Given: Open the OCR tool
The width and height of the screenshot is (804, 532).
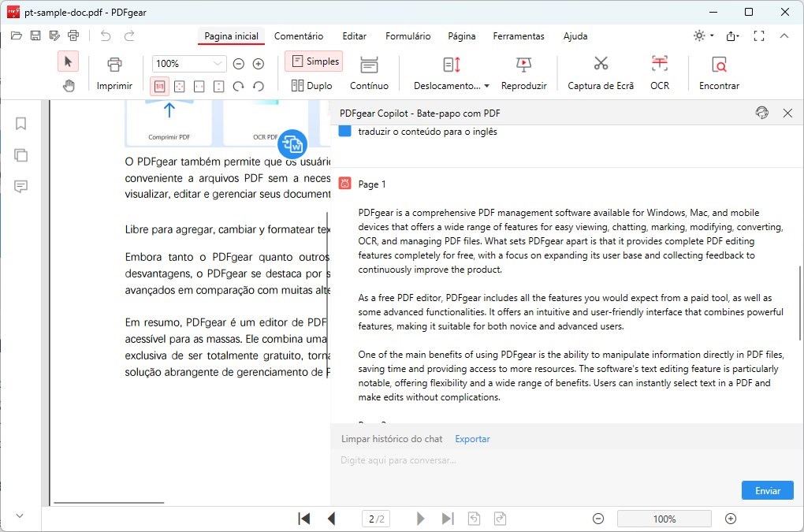Looking at the screenshot, I should [x=660, y=71].
